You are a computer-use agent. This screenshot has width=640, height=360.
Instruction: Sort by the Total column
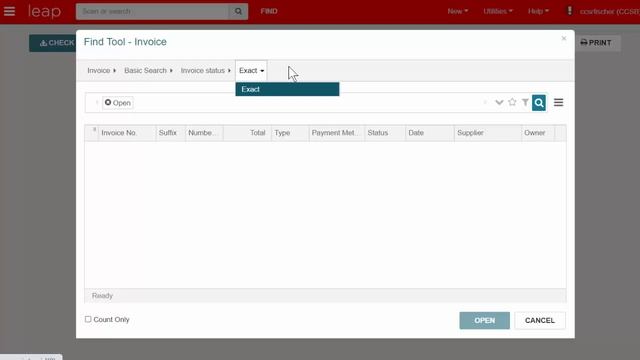[247, 133]
